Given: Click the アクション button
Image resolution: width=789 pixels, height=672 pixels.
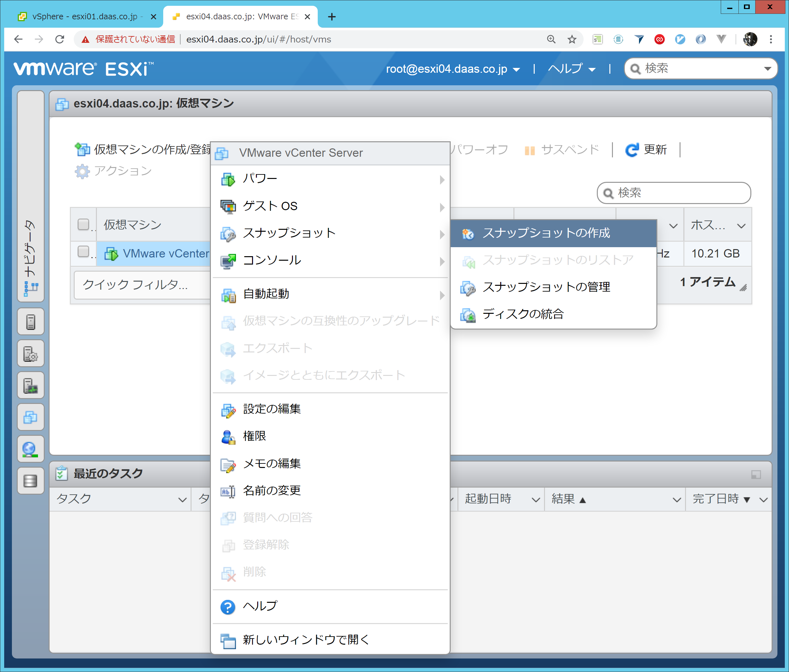Looking at the screenshot, I should (114, 171).
